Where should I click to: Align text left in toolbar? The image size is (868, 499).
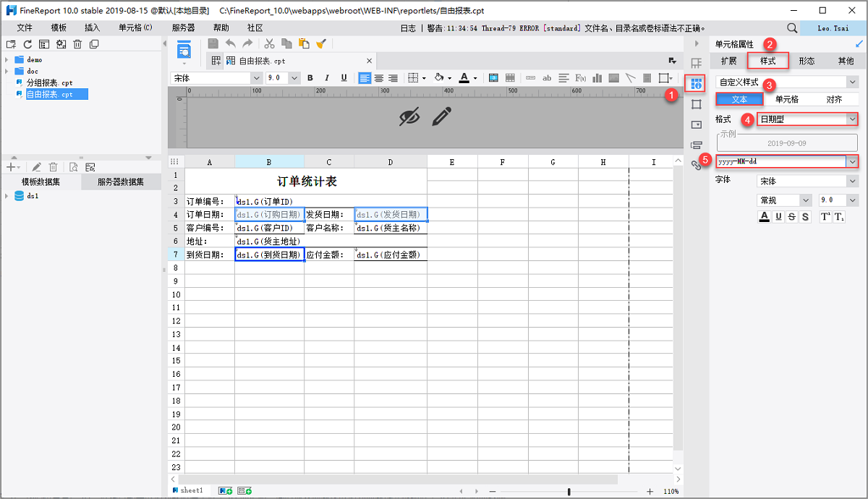pos(365,78)
